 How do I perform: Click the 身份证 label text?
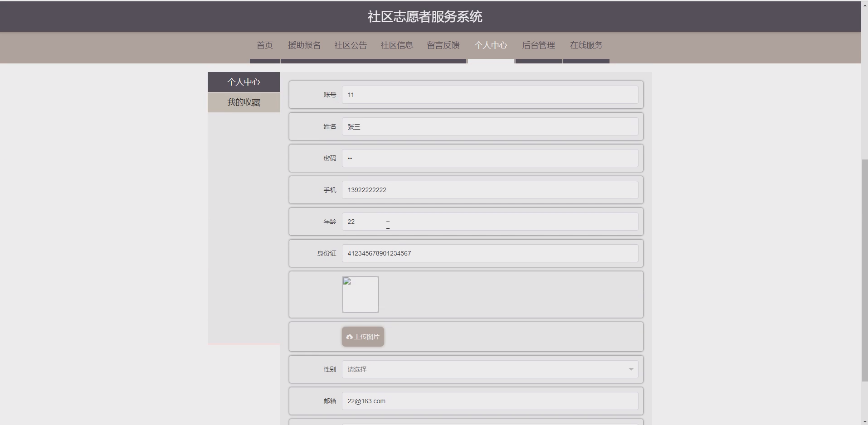[327, 253]
